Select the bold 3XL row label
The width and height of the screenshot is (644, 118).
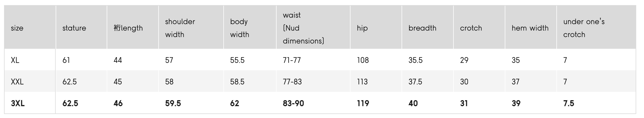pos(18,103)
